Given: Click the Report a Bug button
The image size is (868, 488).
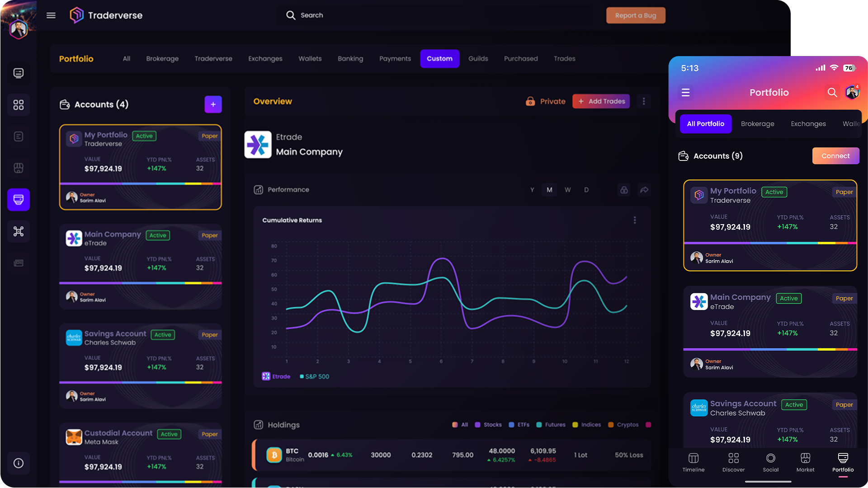Looking at the screenshot, I should [x=636, y=15].
